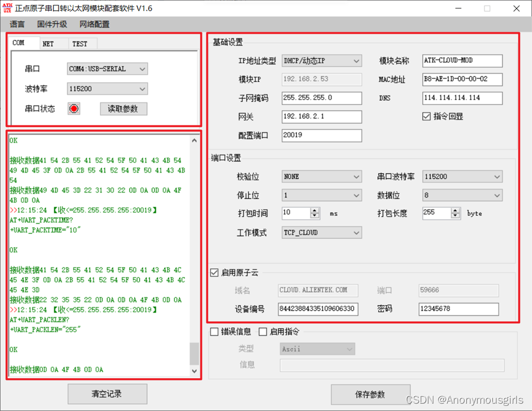The image size is (532, 411).
Task: Toggle the 启用原子云 checkbox
Action: pyautogui.click(x=214, y=272)
